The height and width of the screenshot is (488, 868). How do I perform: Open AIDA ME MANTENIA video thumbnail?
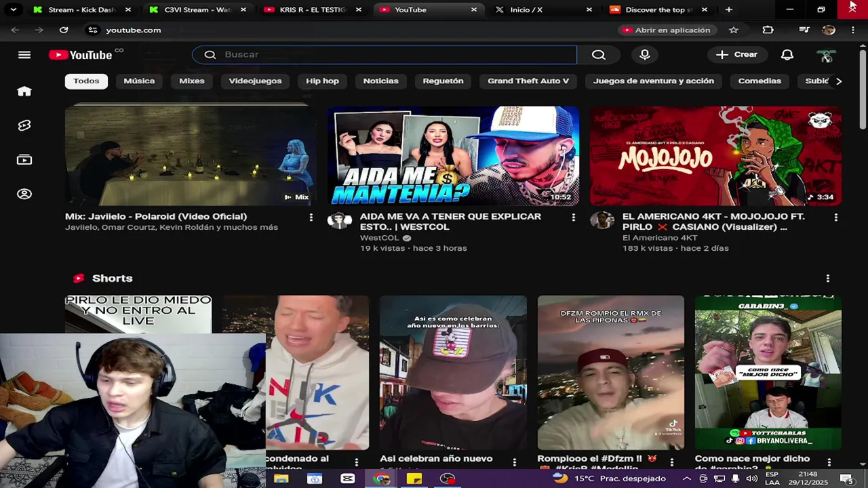pos(453,156)
